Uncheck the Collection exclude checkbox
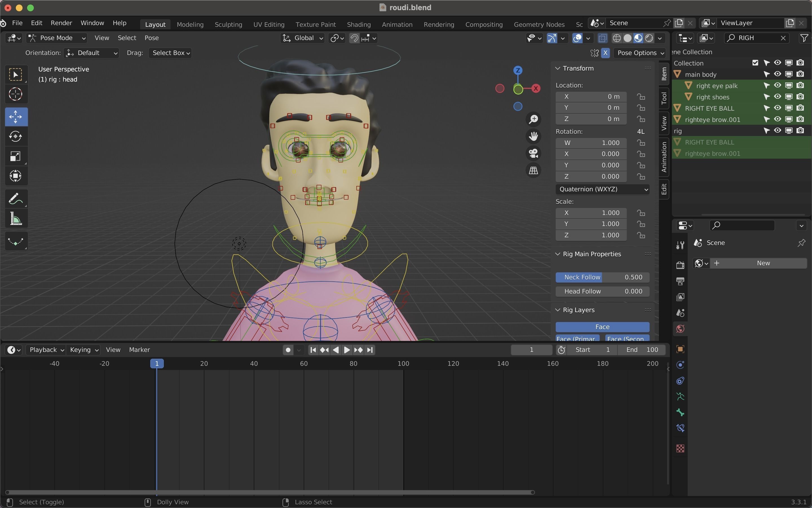 (x=755, y=63)
